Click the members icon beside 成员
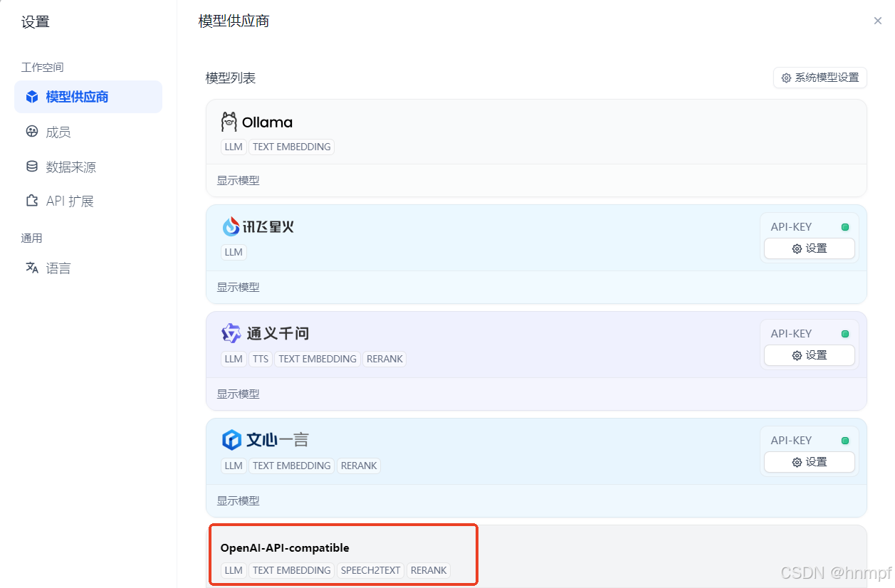The image size is (895, 588). pyautogui.click(x=32, y=132)
